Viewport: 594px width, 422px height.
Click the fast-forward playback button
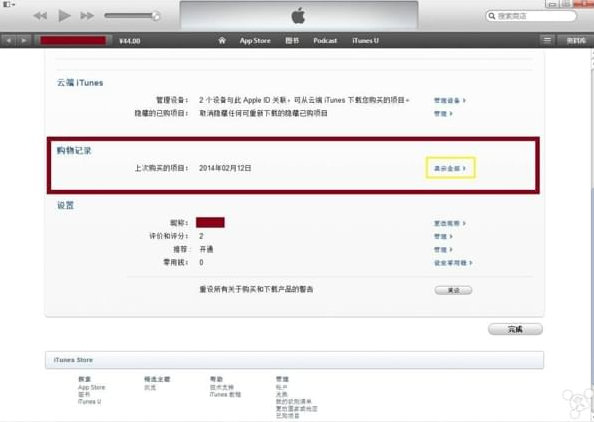click(x=87, y=16)
